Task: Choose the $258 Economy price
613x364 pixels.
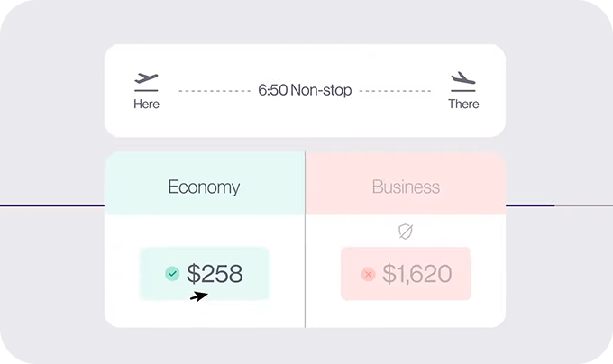Action: (x=215, y=273)
